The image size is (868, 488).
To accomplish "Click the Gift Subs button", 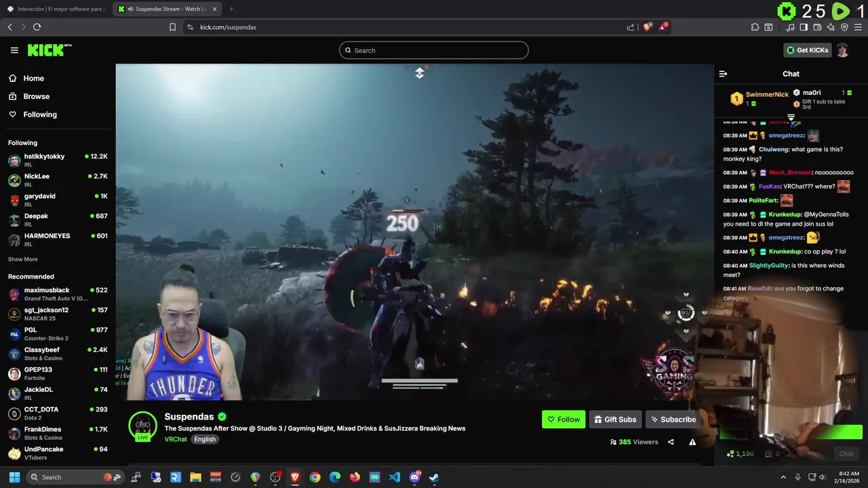I will click(x=615, y=420).
